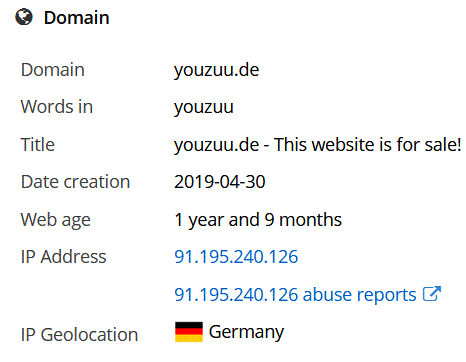Click the 'Web age' row label
The height and width of the screenshot is (362, 466).
tap(56, 221)
